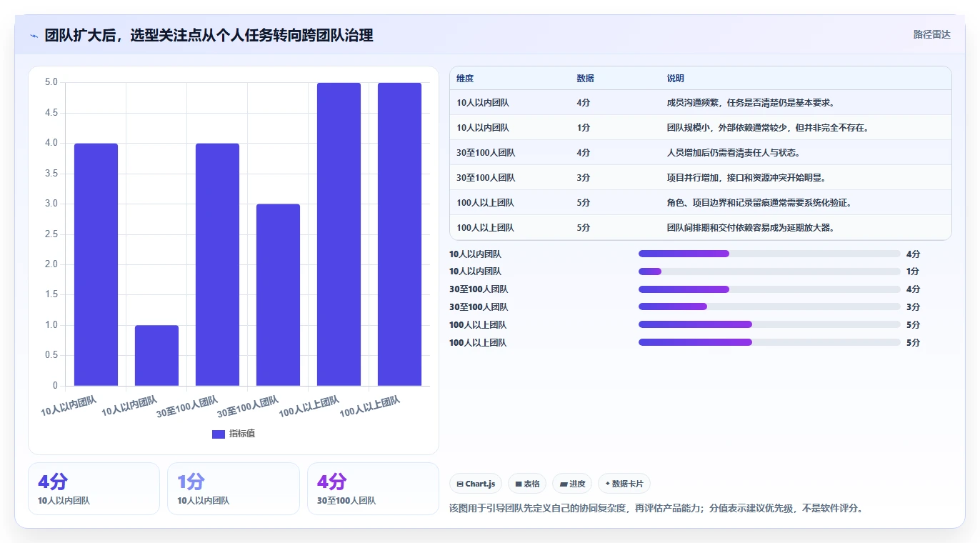Toggle the 指标值 legend color box

[219, 434]
